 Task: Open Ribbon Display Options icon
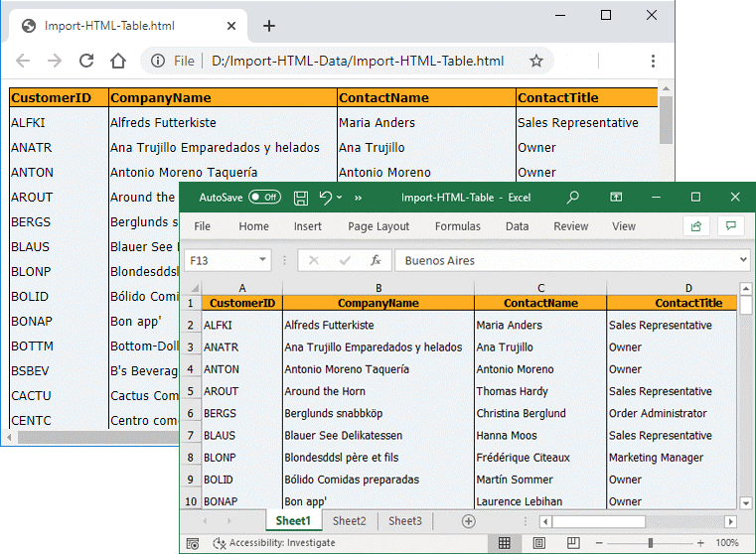(616, 198)
